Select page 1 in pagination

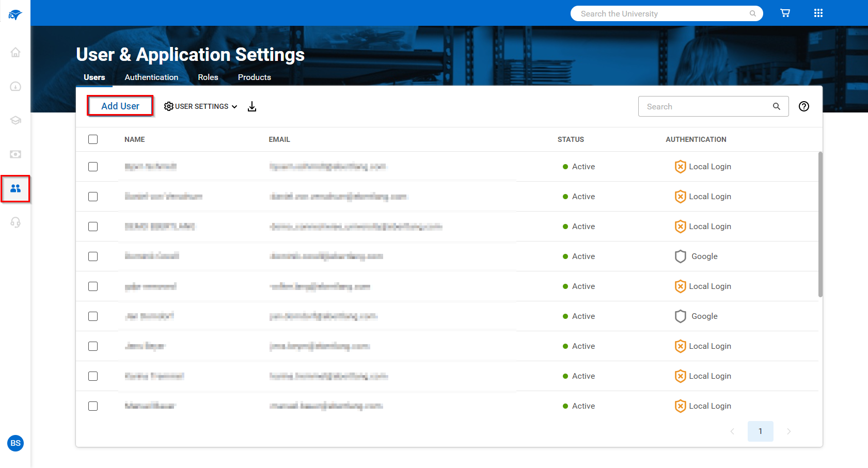(x=760, y=431)
